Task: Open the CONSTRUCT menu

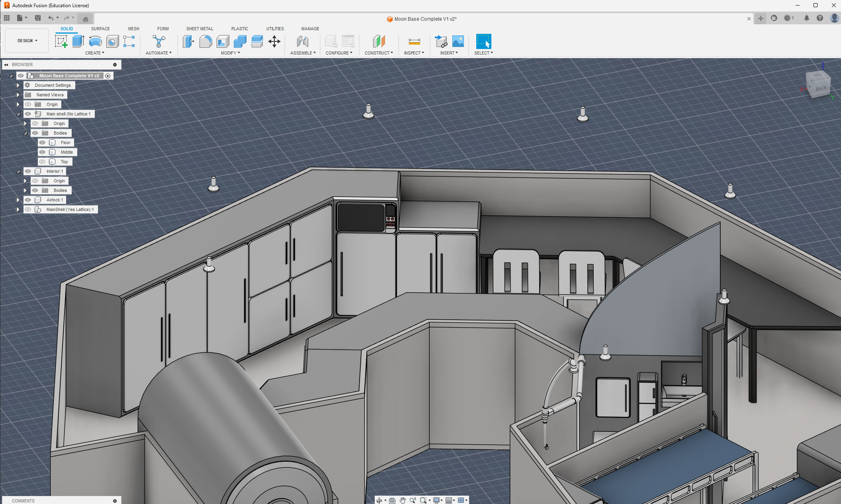Action: 379,53
